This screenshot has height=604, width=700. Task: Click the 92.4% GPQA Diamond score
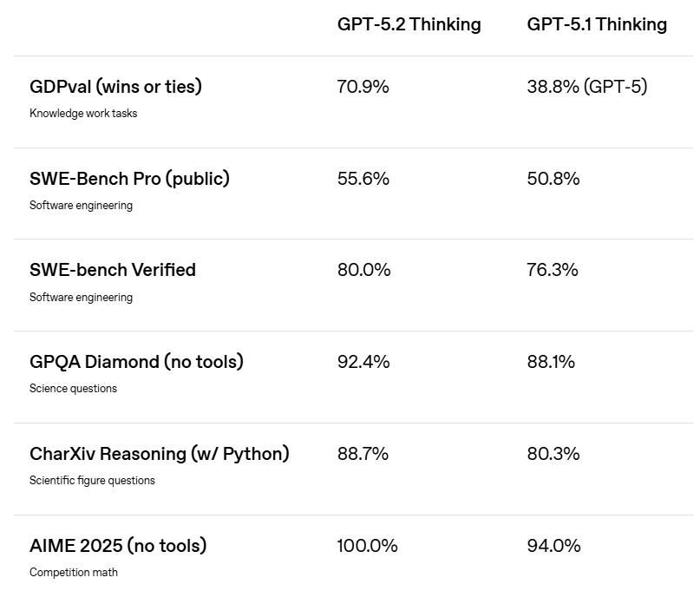363,362
